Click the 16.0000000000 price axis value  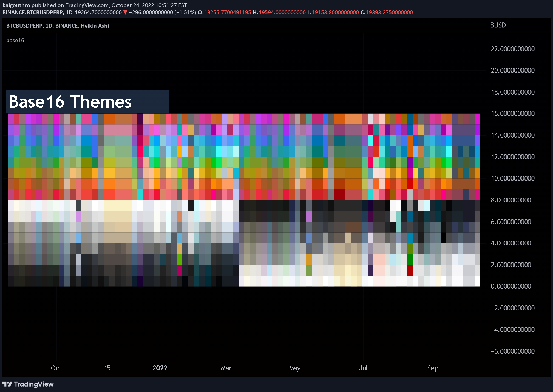pos(512,113)
